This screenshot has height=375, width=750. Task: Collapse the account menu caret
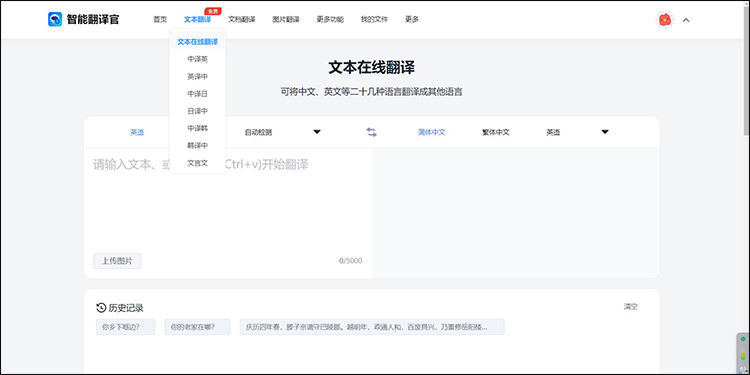point(686,20)
